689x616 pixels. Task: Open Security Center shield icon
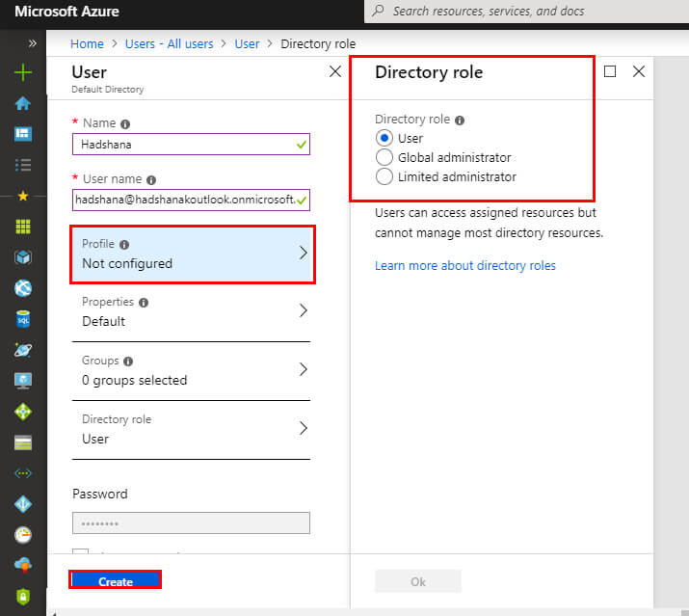[x=23, y=597]
